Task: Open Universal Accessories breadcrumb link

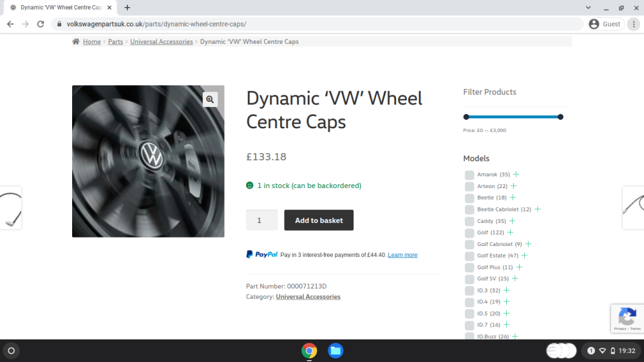Action: (x=162, y=41)
